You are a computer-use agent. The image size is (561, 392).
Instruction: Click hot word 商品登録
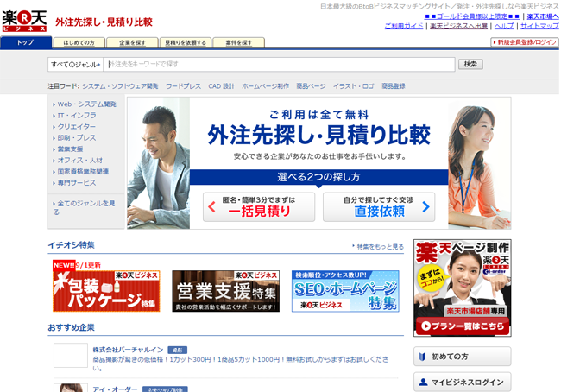point(394,86)
